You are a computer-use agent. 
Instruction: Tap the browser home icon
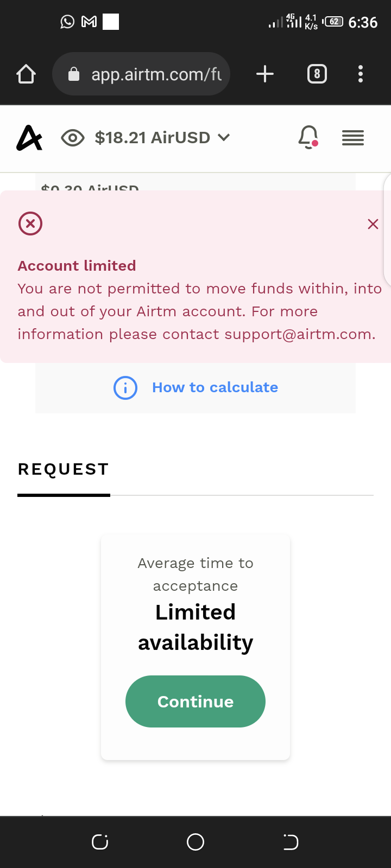pos(26,74)
